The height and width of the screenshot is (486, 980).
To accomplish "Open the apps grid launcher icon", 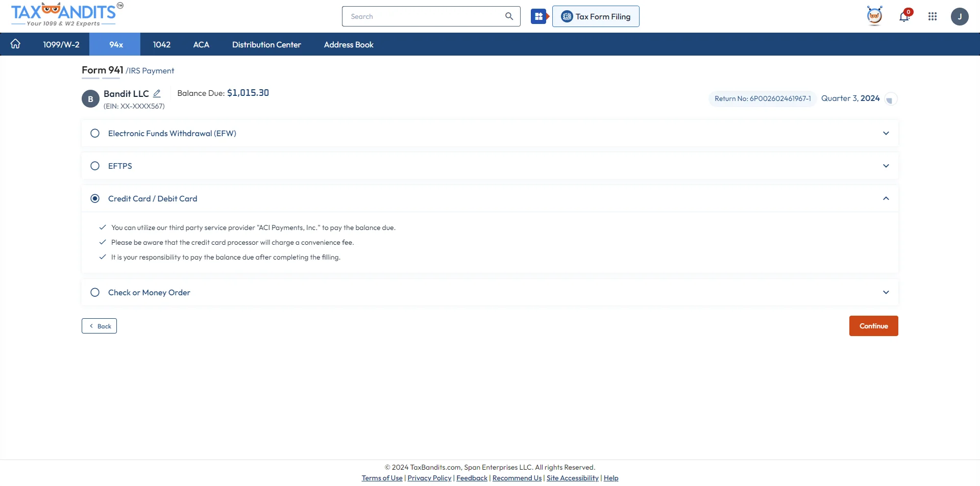I will pos(933,16).
